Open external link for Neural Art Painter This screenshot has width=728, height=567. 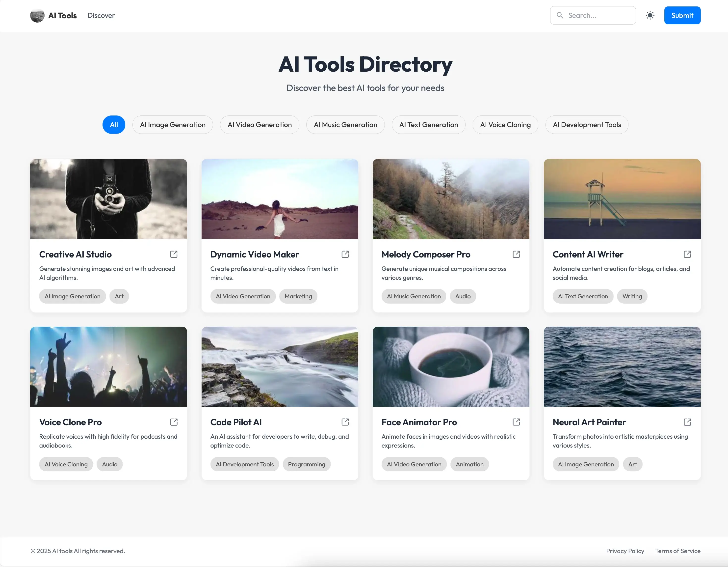point(687,422)
